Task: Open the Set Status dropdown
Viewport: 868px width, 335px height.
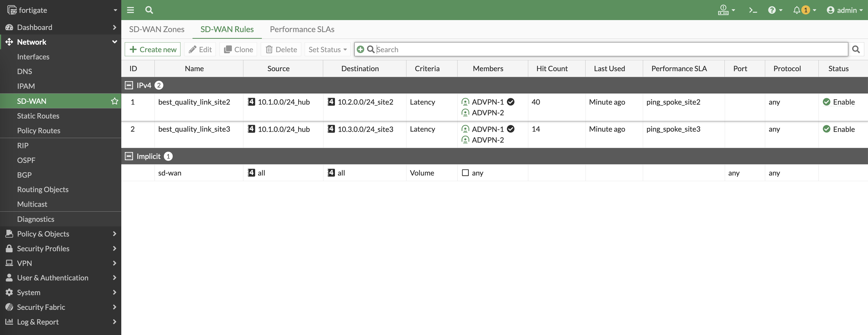Action: tap(327, 50)
